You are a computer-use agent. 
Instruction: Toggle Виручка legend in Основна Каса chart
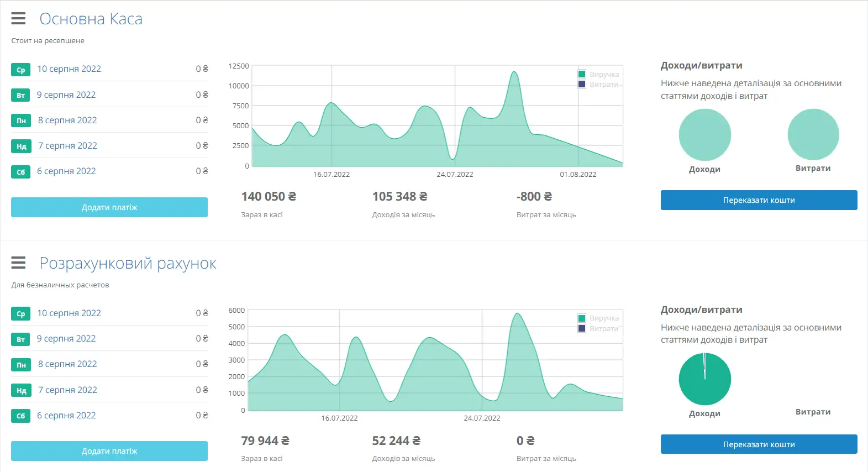coord(598,74)
